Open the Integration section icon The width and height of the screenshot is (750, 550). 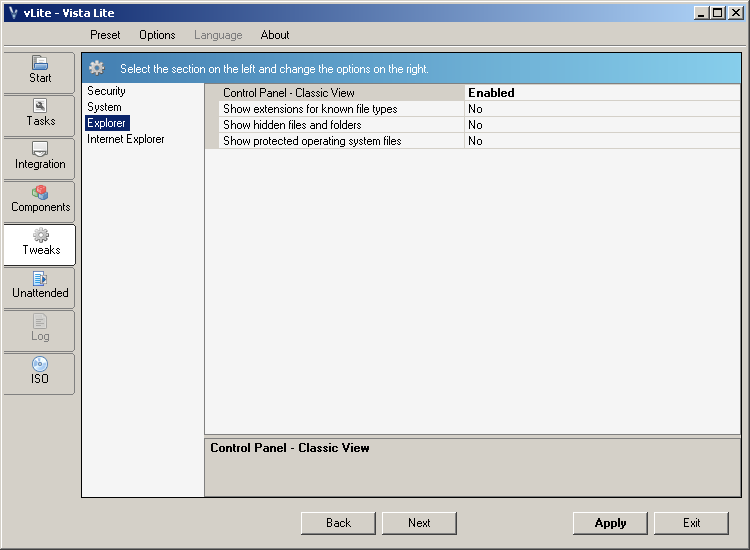[40, 149]
